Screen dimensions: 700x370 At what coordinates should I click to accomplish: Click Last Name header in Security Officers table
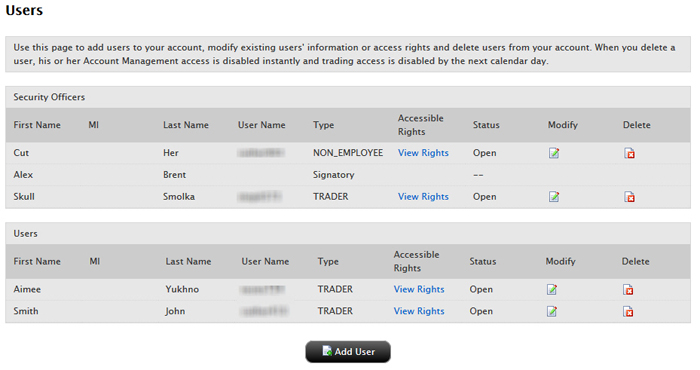coord(186,125)
